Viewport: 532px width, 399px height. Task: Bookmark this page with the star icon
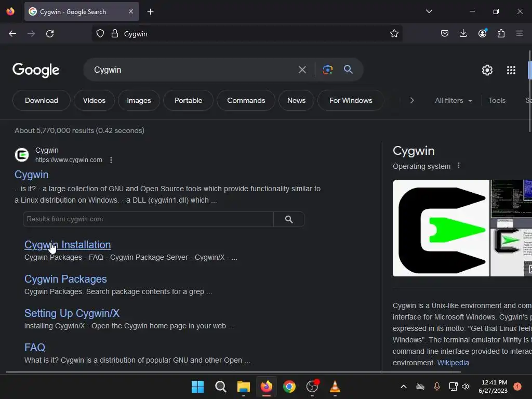(394, 34)
